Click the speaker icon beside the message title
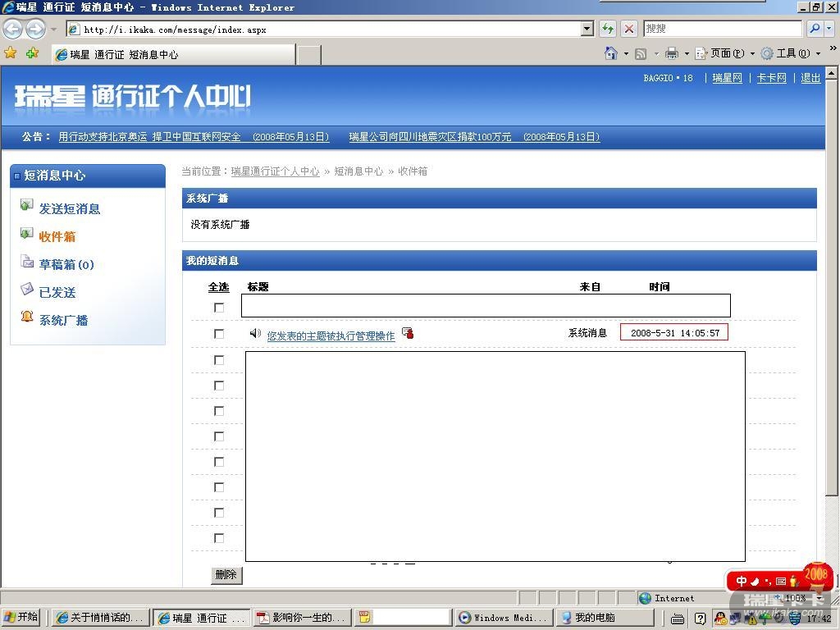The height and width of the screenshot is (630, 840). [x=255, y=333]
